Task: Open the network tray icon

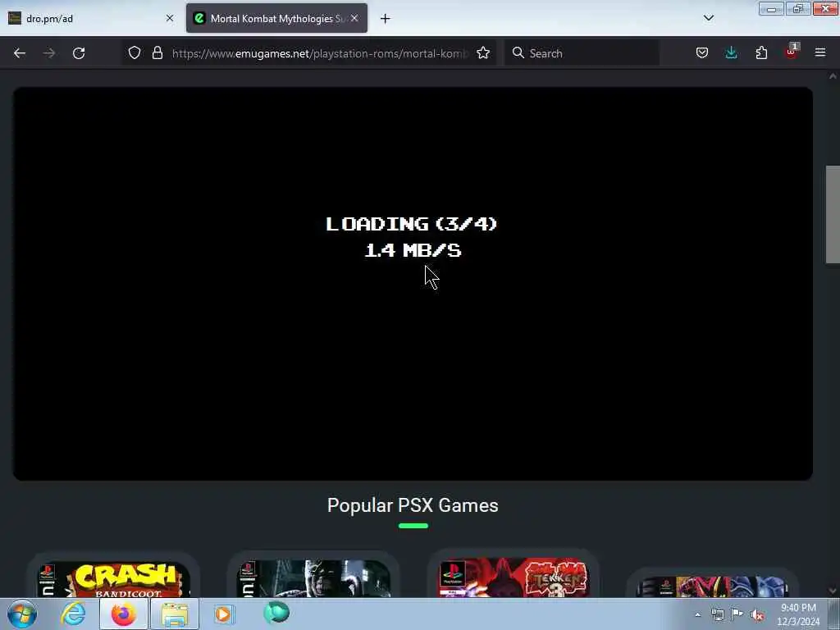Action: (718, 615)
